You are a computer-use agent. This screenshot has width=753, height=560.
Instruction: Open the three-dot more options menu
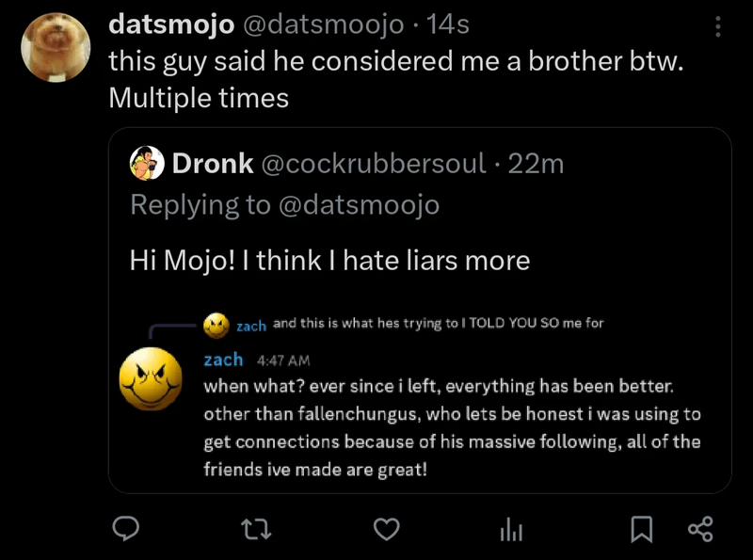click(718, 25)
